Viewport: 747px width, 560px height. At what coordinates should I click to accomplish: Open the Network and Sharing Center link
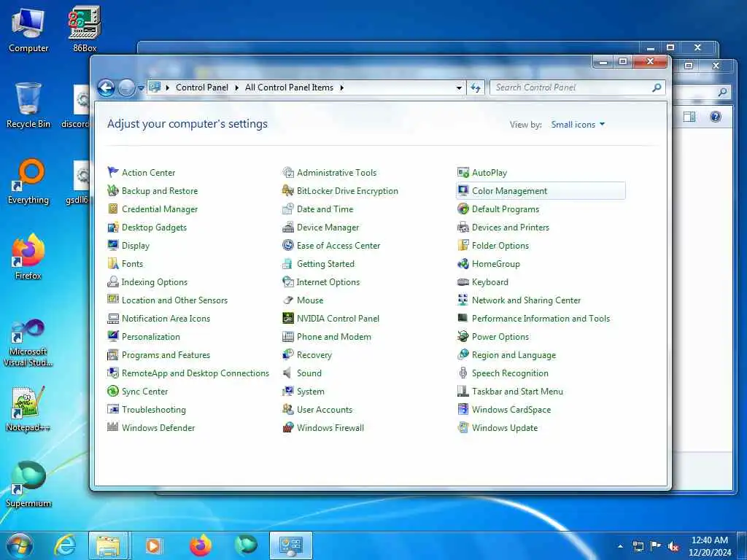pos(526,300)
